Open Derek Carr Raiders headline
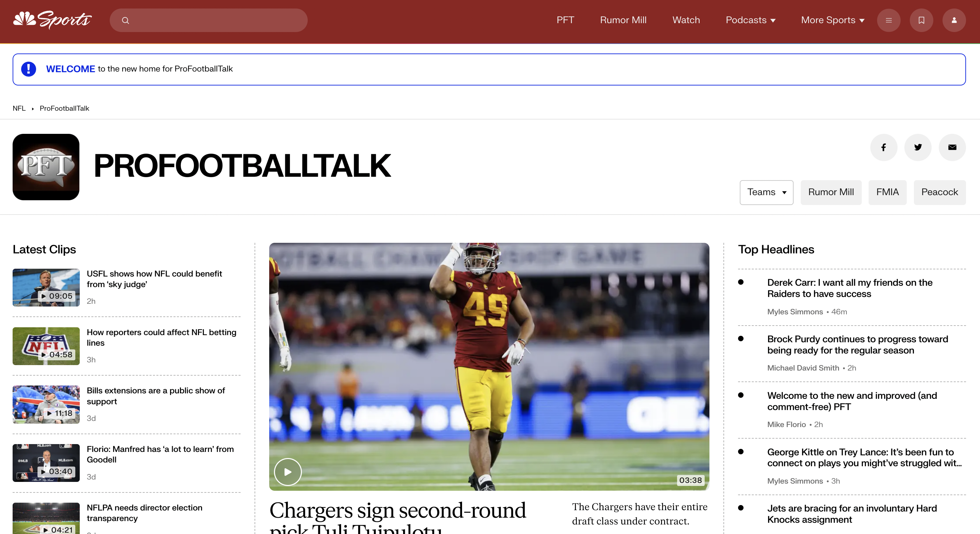 point(850,288)
